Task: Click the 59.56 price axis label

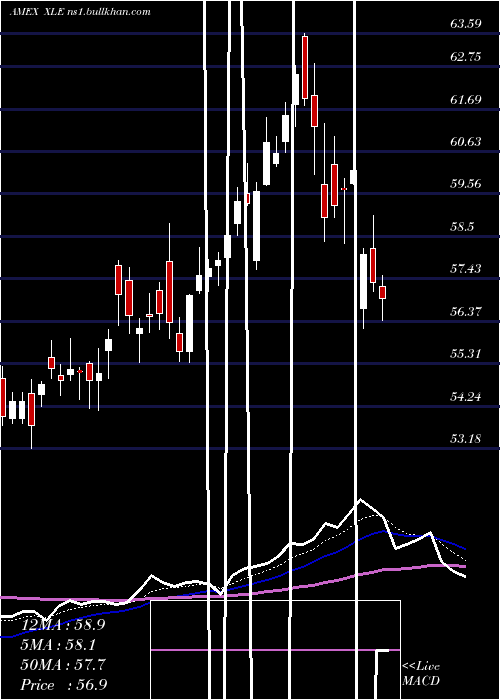Action: pyautogui.click(x=466, y=183)
